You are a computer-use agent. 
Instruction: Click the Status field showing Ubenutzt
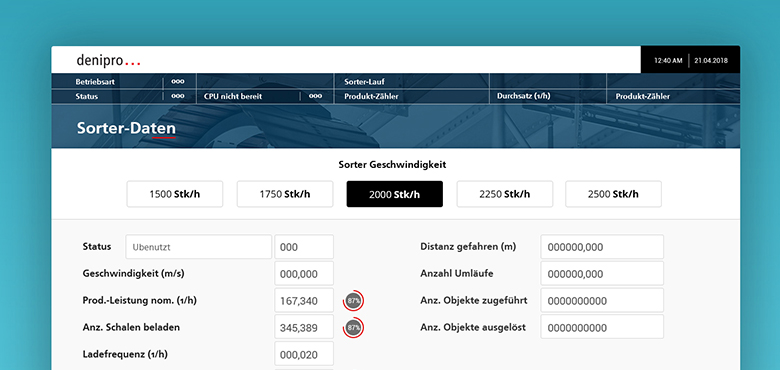[x=198, y=247]
